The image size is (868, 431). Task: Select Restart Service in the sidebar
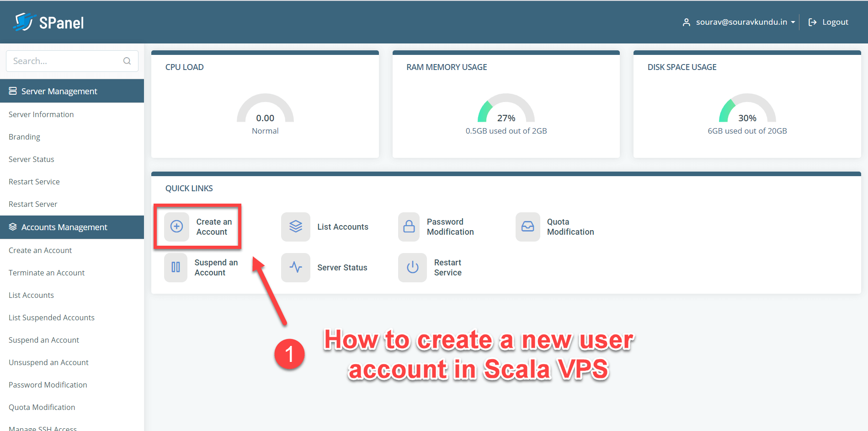(34, 182)
